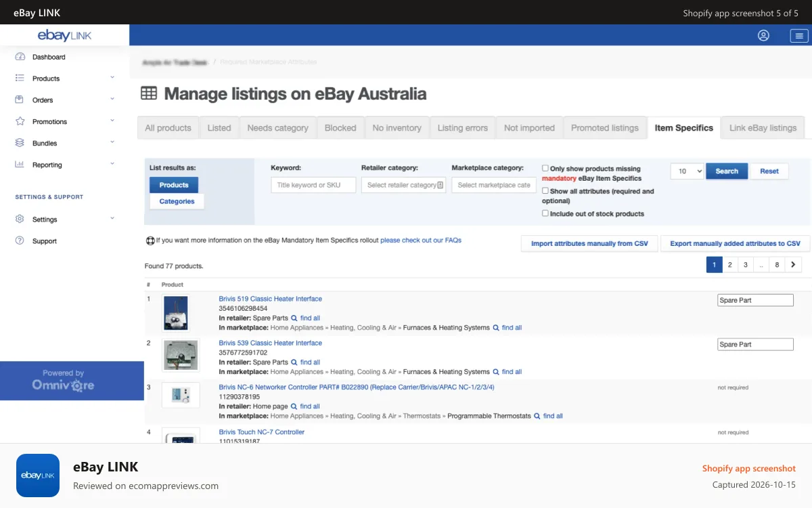The height and width of the screenshot is (508, 812).
Task: Click marketplace find-all magnifier for Brivis 519
Action: (496, 328)
